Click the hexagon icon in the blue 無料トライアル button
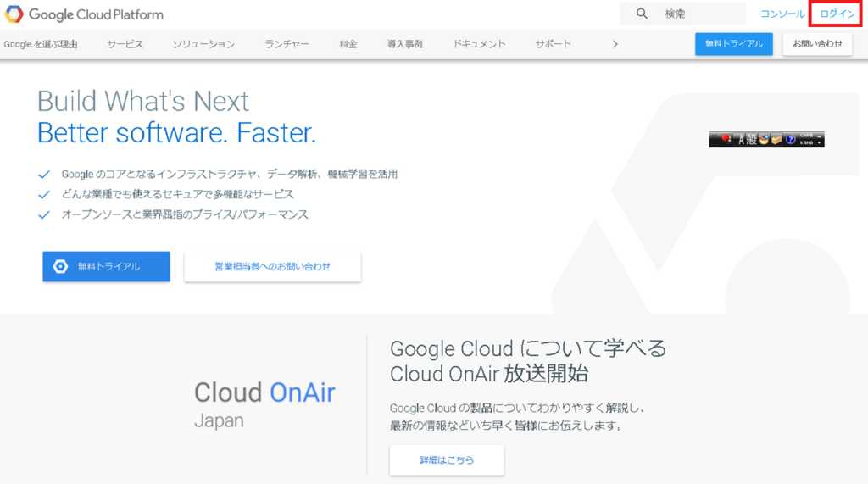The image size is (868, 484). click(x=60, y=266)
